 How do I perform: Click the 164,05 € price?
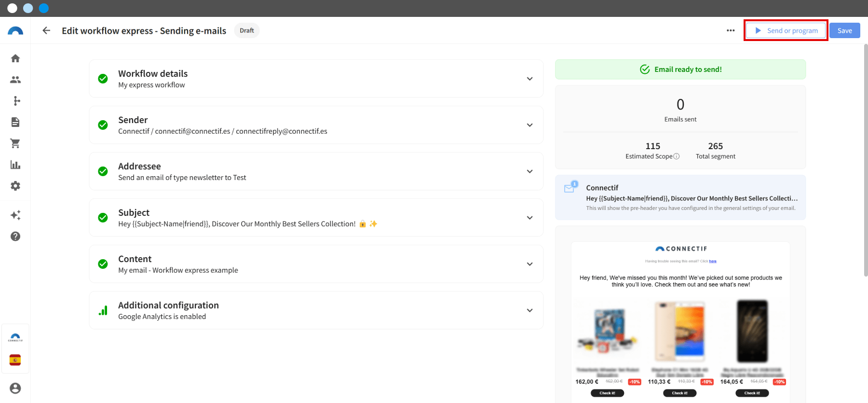[x=732, y=382]
